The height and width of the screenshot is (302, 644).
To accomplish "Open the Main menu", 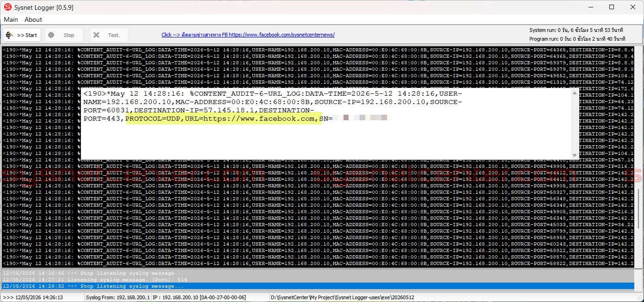I will (x=11, y=19).
